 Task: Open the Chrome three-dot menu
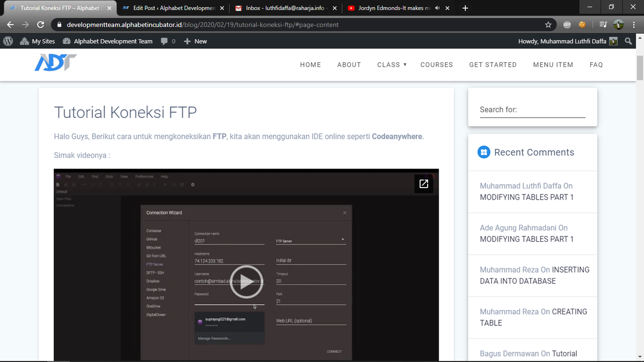[x=634, y=25]
